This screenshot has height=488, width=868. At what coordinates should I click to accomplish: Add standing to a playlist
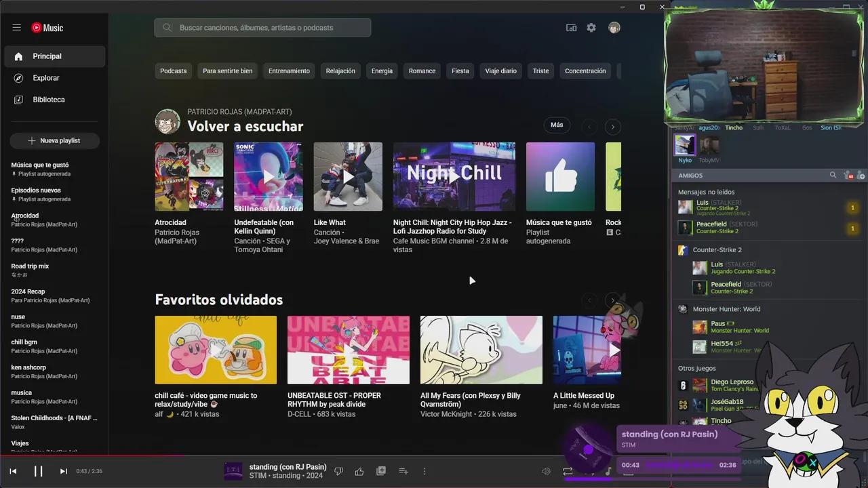click(403, 471)
